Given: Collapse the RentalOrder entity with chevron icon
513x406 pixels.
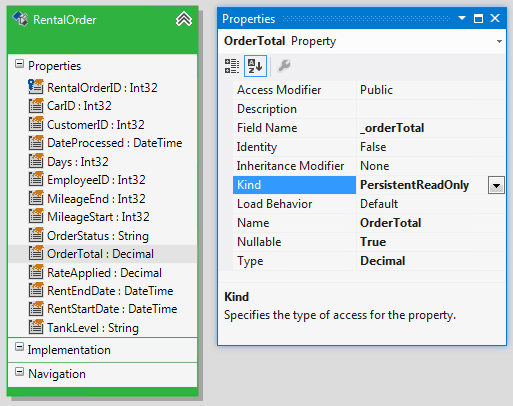Looking at the screenshot, I should (184, 19).
